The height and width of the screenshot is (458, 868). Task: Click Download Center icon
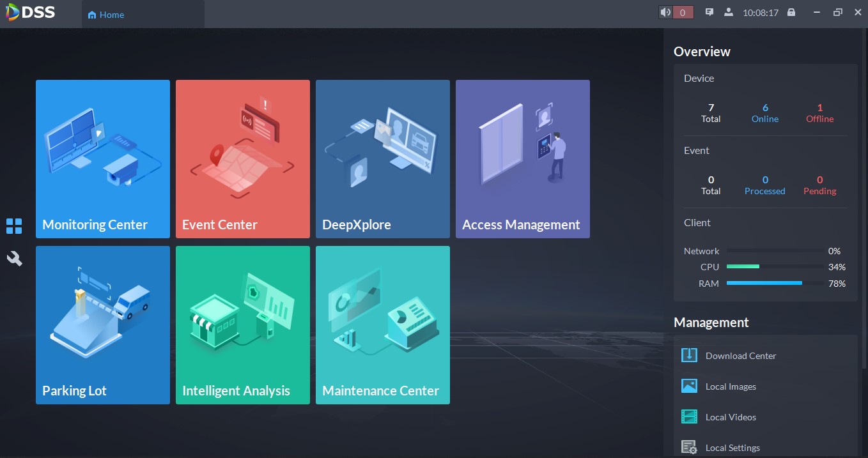pyautogui.click(x=689, y=355)
